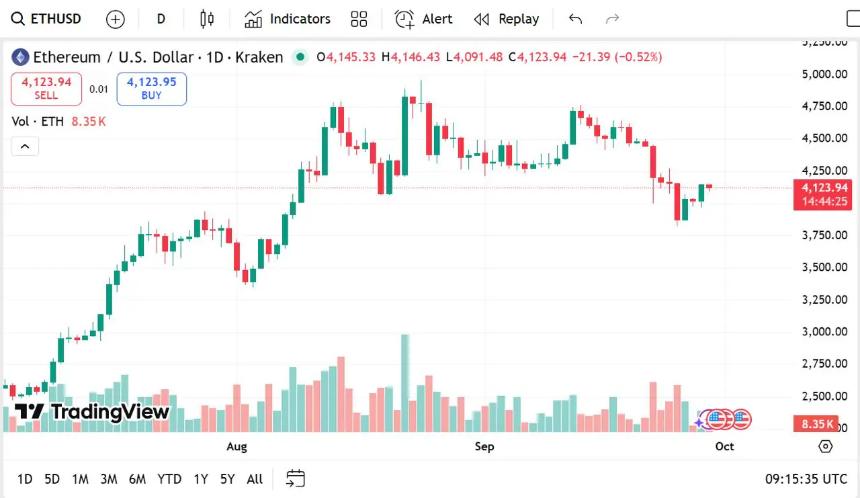Open the D interval dropdown
Image resolution: width=860 pixels, height=498 pixels.
(162, 19)
